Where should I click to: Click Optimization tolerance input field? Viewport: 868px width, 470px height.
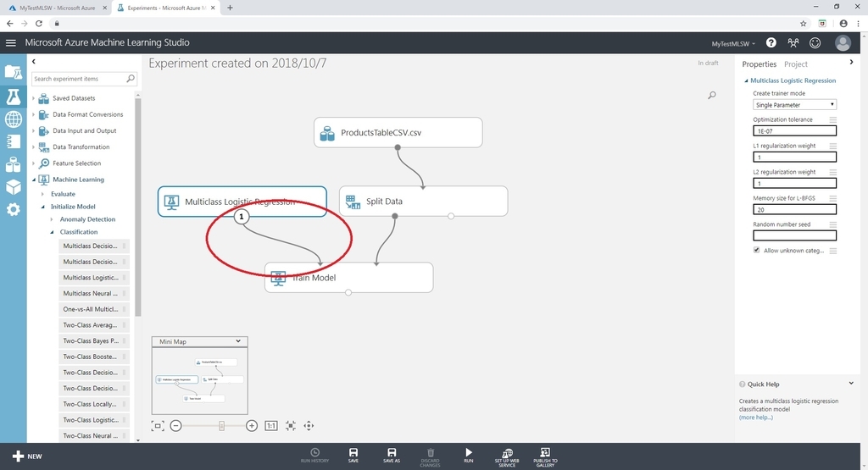point(794,131)
